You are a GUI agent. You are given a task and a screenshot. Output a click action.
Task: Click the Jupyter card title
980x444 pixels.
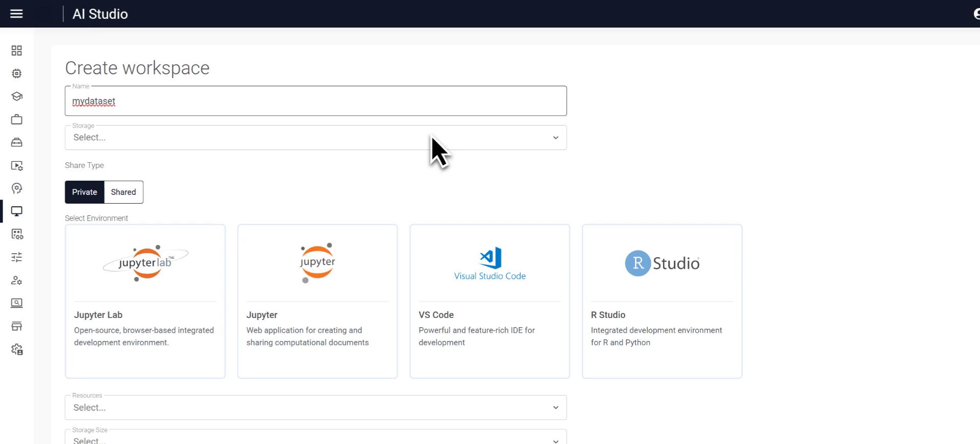[x=262, y=315]
